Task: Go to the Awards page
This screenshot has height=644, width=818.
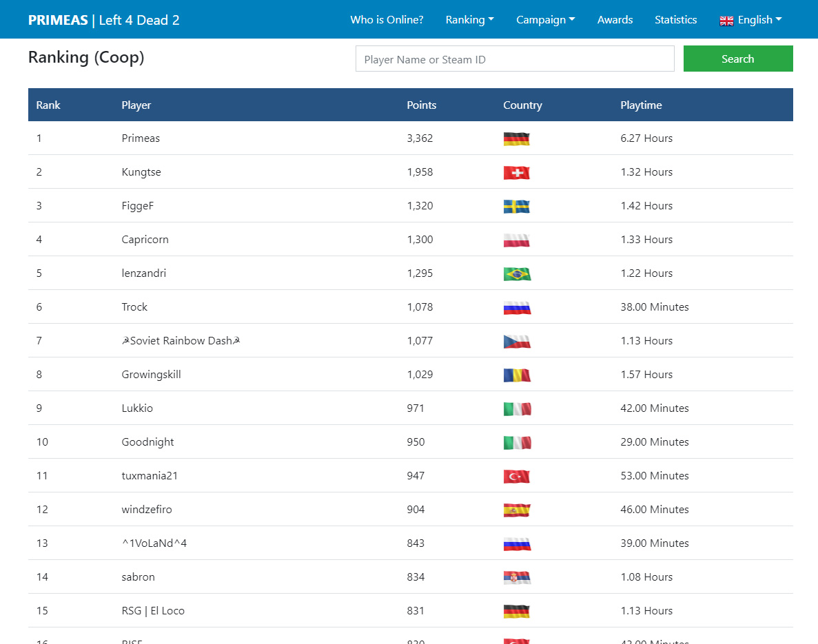Action: pyautogui.click(x=615, y=20)
